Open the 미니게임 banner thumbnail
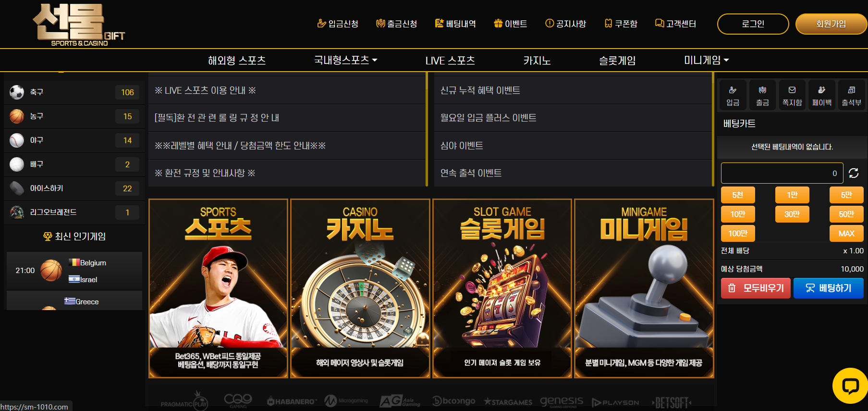 pyautogui.click(x=644, y=288)
